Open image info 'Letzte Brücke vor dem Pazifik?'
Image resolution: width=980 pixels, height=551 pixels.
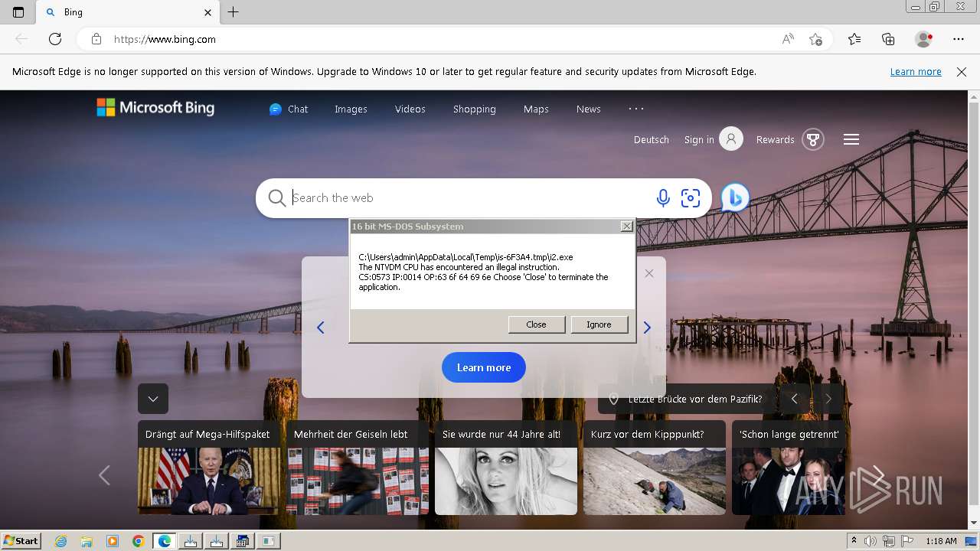tap(686, 399)
